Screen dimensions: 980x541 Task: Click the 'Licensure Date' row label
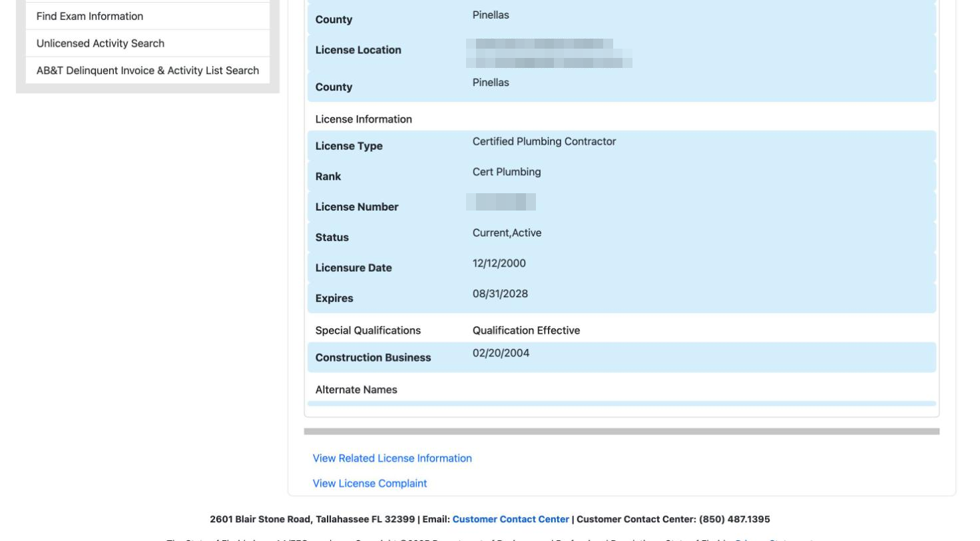(x=354, y=268)
